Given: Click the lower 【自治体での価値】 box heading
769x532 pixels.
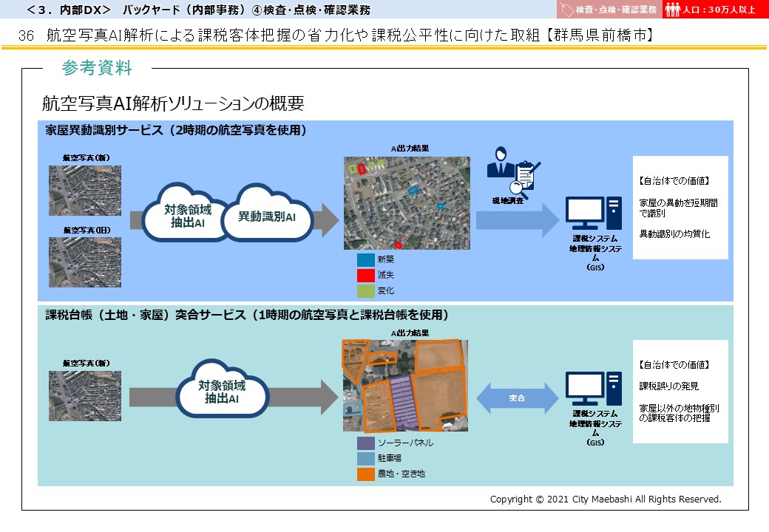Looking at the screenshot, I should [674, 364].
